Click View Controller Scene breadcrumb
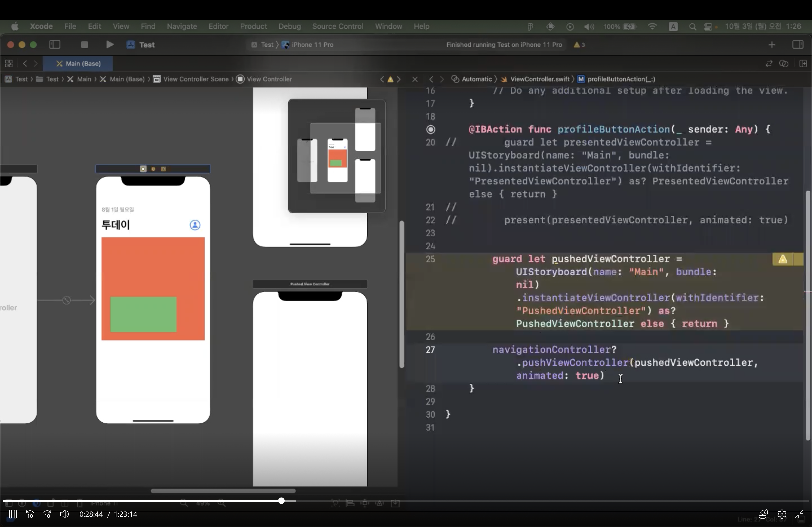The height and width of the screenshot is (527, 812). [x=195, y=79]
